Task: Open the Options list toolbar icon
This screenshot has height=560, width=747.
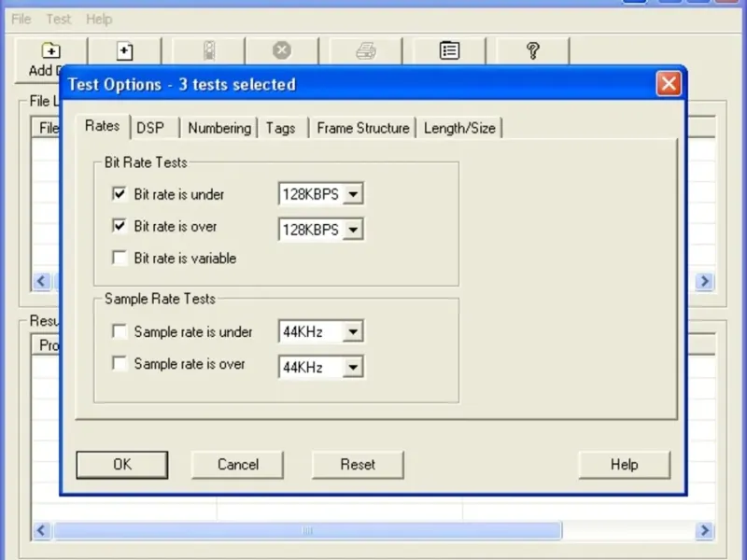Action: [449, 50]
